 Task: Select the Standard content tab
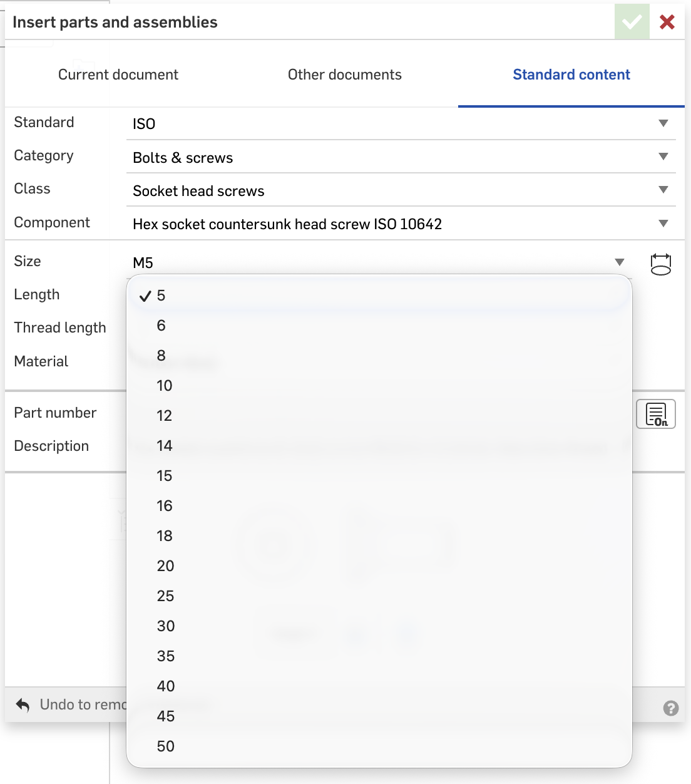click(571, 75)
